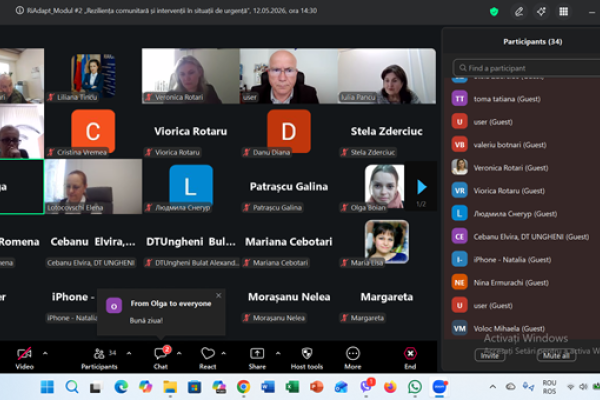Show hidden system tray icons chevron
This screenshot has height=400, width=600.
pos(493,387)
